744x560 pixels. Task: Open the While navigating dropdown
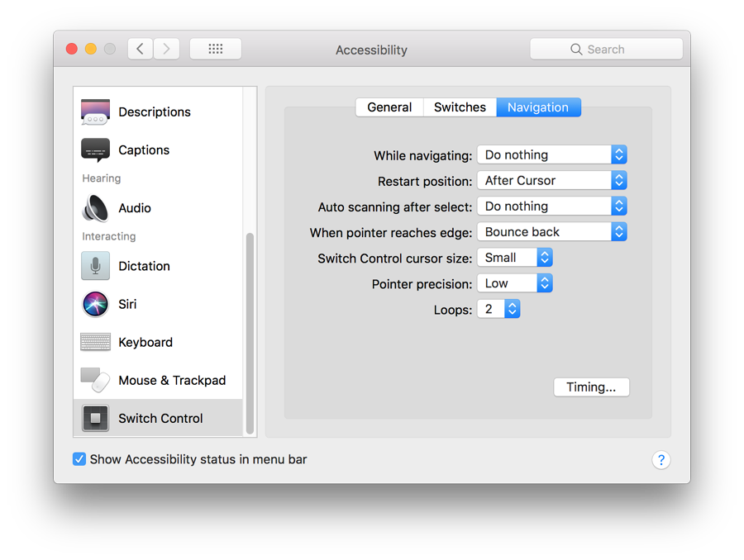552,154
